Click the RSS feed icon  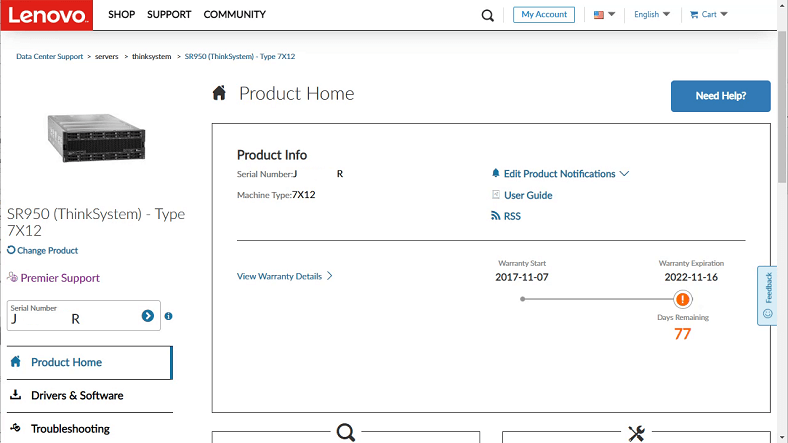(496, 215)
